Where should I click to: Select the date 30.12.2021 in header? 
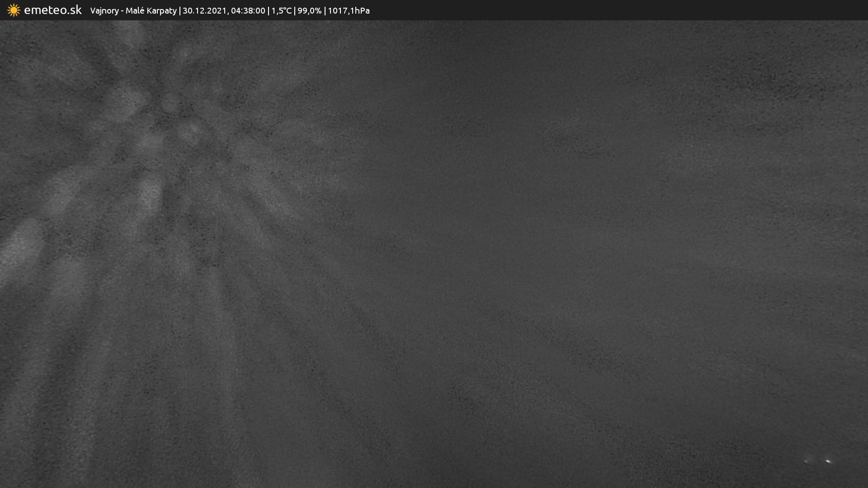204,10
